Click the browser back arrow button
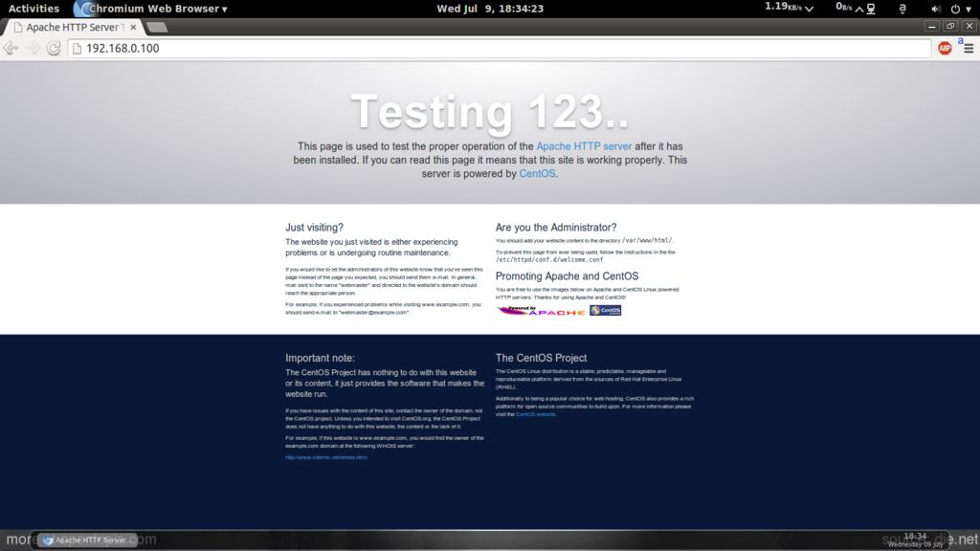Screen dimensions: 980x551 (x=11, y=48)
